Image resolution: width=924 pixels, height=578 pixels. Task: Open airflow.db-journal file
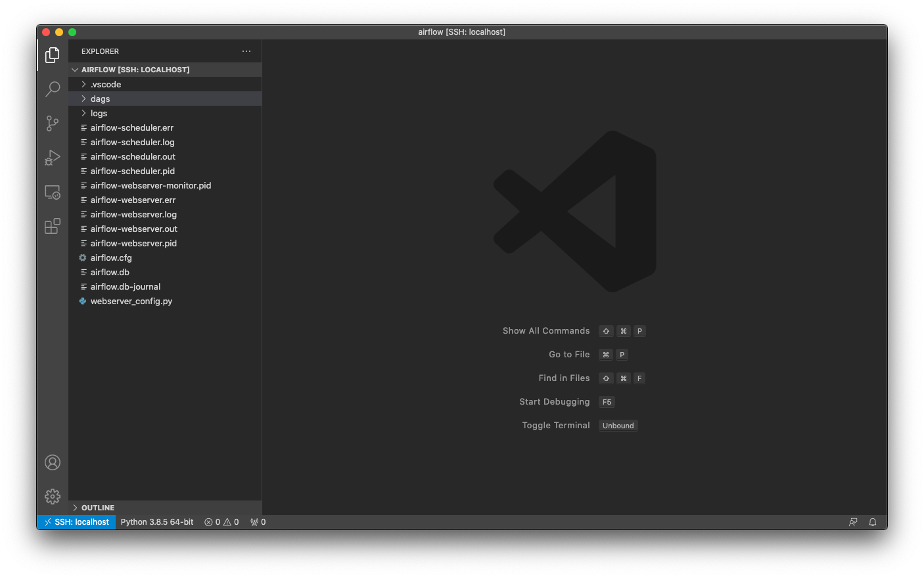tap(165, 286)
